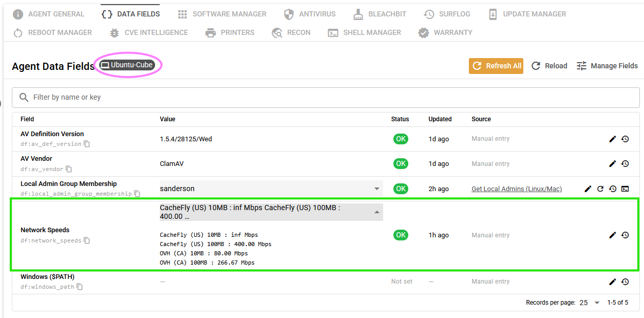Collapse the Network Speeds value dropdown
Viewport: 644px width, 318px height.
(271, 212)
